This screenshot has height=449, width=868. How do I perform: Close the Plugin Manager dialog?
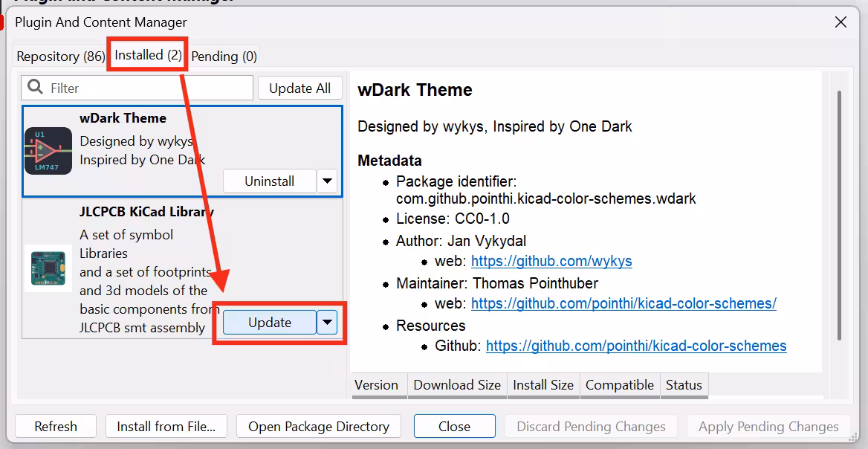click(454, 426)
